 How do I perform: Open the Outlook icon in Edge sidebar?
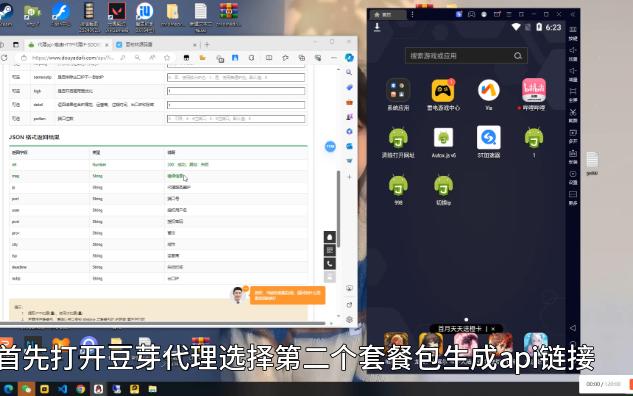click(349, 146)
